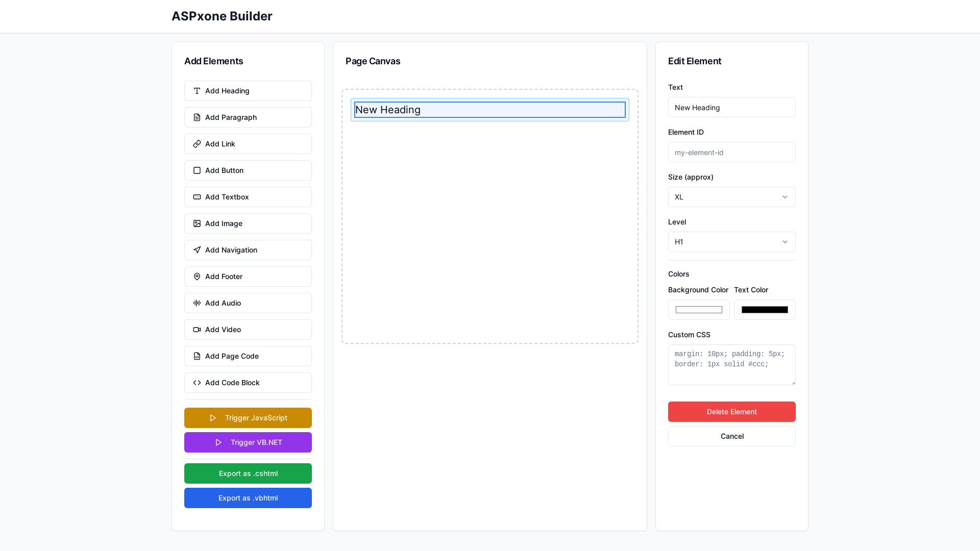Screen dimensions: 980x551
Task: Open the heading Level dropdown
Action: point(732,242)
